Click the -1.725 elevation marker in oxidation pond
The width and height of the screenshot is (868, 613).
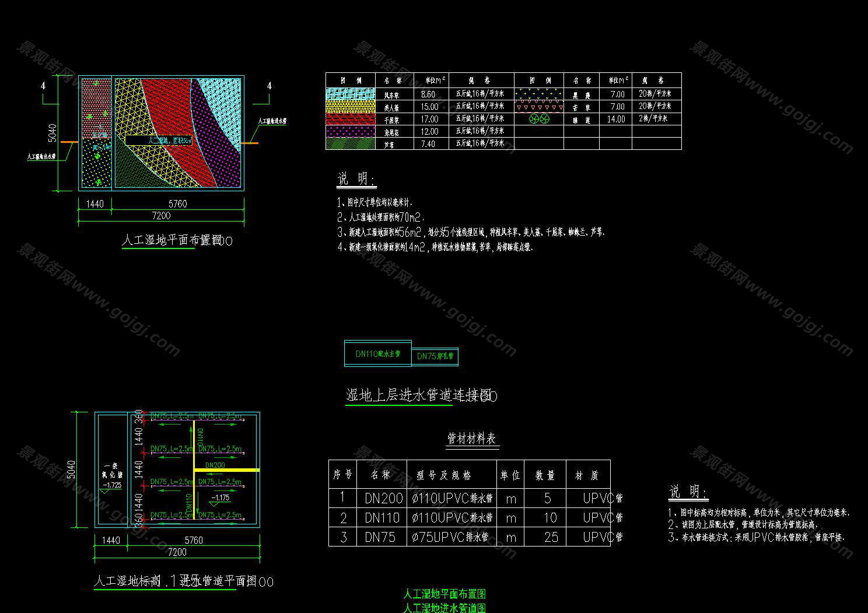click(x=111, y=485)
